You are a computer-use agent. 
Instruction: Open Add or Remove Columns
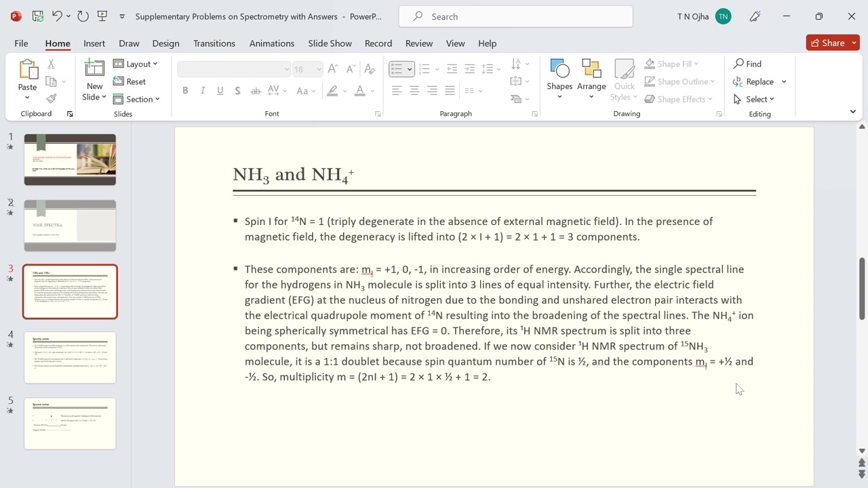(x=473, y=91)
